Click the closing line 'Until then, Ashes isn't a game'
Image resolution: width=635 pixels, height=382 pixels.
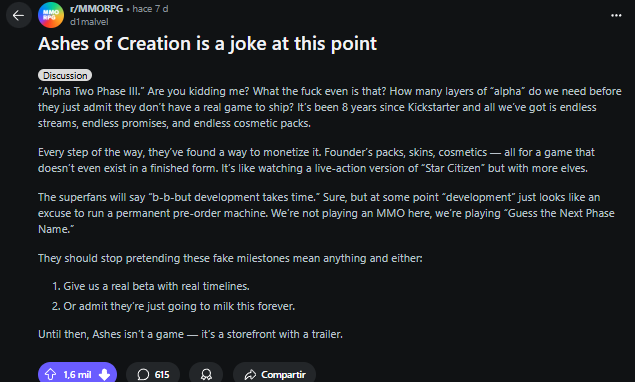click(190, 334)
